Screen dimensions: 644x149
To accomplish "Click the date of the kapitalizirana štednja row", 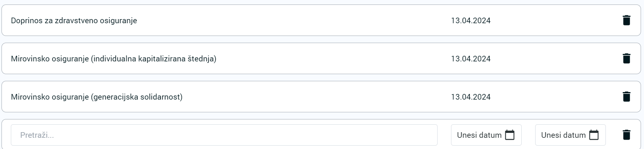I will [471, 59].
